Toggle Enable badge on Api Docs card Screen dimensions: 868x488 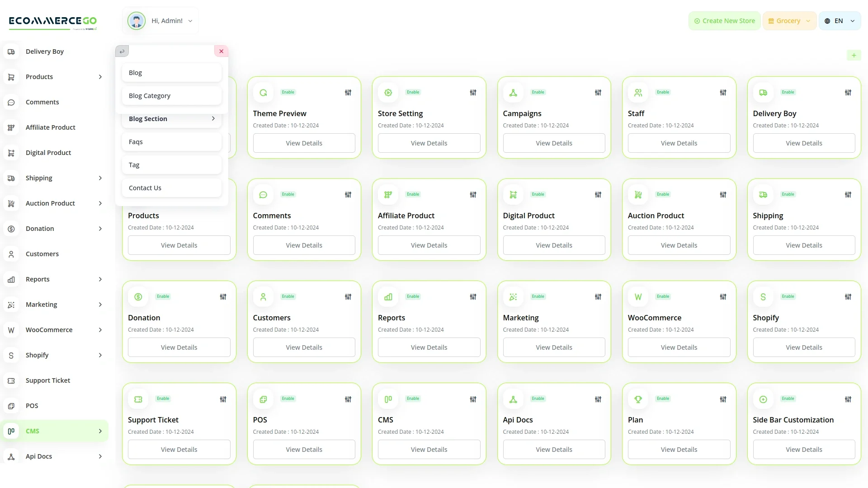[538, 399]
